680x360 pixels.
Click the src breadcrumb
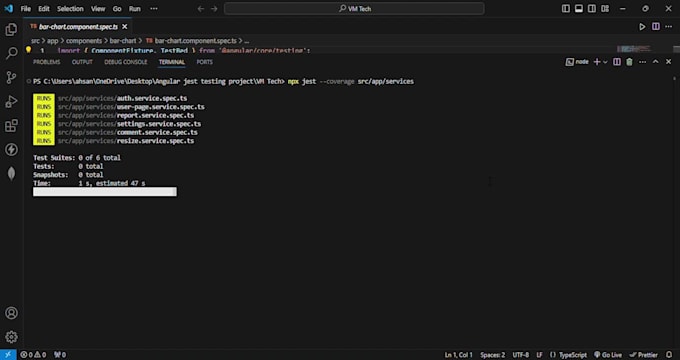pos(35,41)
